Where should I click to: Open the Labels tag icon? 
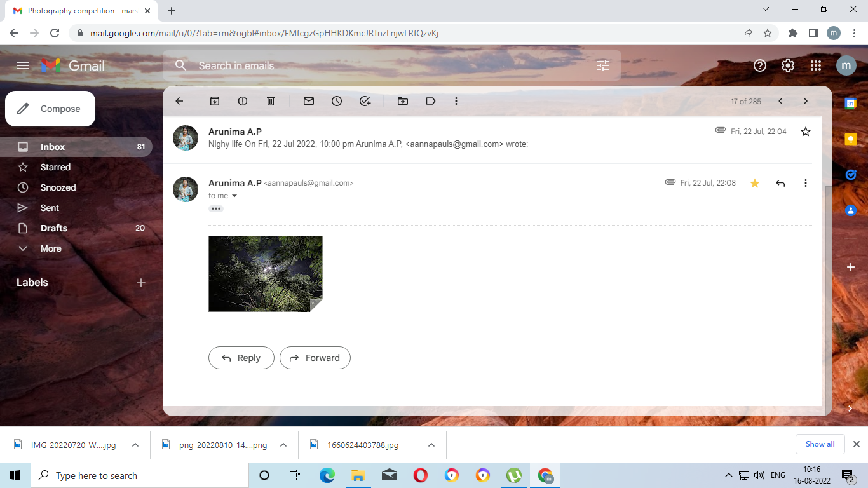(x=431, y=101)
